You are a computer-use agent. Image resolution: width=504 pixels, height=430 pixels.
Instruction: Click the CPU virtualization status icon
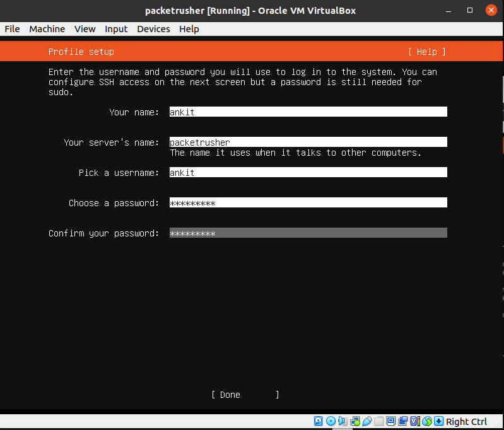point(415,421)
